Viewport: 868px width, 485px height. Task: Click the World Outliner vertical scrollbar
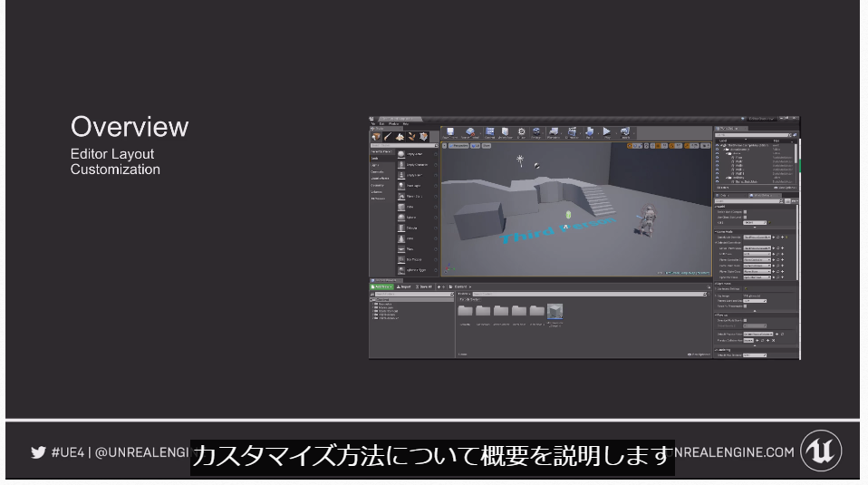pos(796,154)
